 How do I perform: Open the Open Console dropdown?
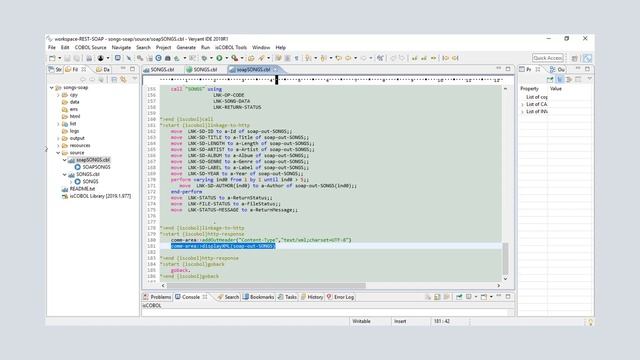tap(491, 297)
